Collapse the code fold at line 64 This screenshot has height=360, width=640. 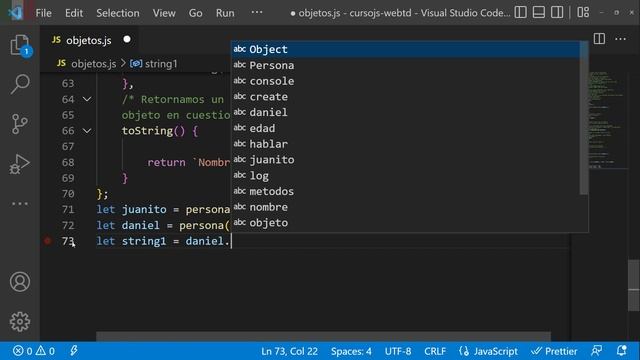[87, 99]
